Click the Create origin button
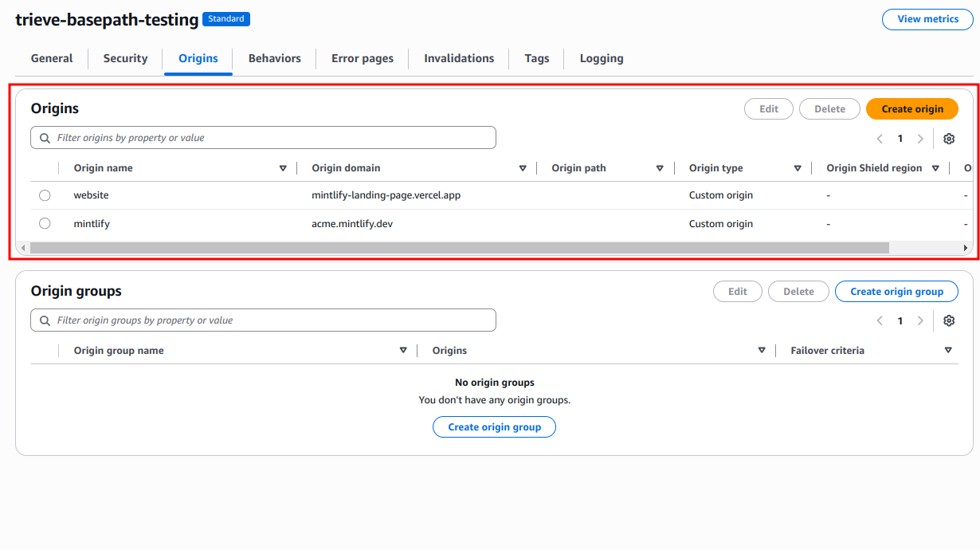This screenshot has height=550, width=980. pos(911,108)
